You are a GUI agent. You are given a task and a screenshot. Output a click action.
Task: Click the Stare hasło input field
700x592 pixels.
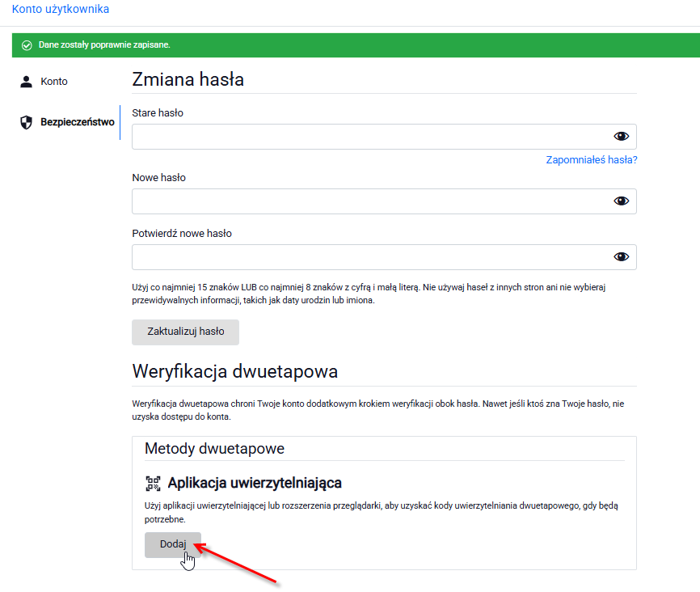pos(384,137)
